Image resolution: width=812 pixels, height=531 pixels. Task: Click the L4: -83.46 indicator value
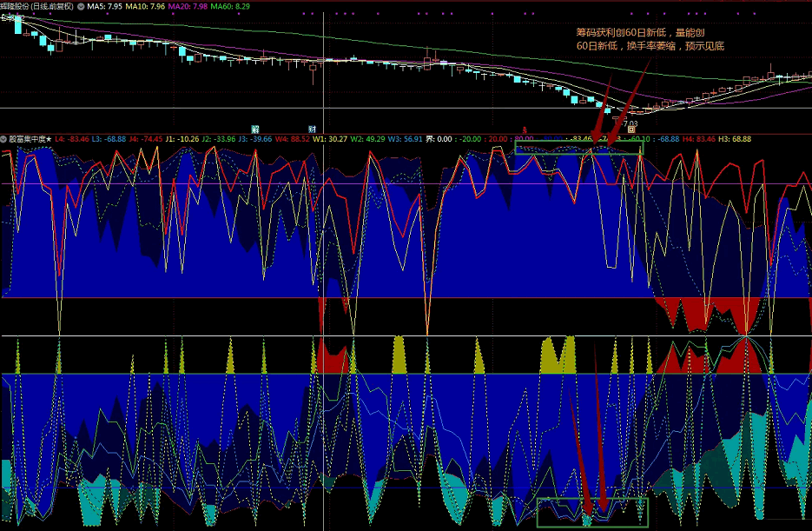point(72,139)
